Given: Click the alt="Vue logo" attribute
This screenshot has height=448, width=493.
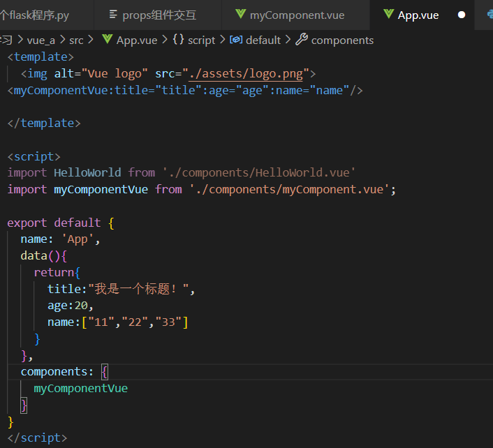Looking at the screenshot, I should click(101, 74).
